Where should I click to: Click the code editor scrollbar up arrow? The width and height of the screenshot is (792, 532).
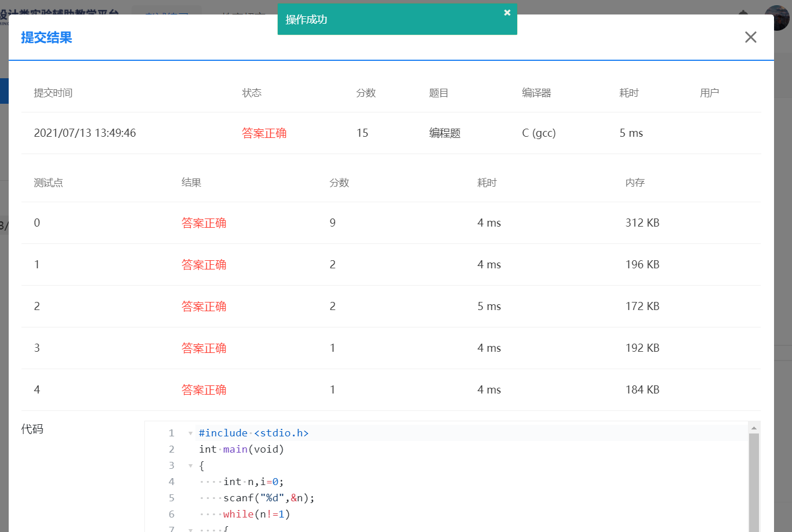click(754, 428)
